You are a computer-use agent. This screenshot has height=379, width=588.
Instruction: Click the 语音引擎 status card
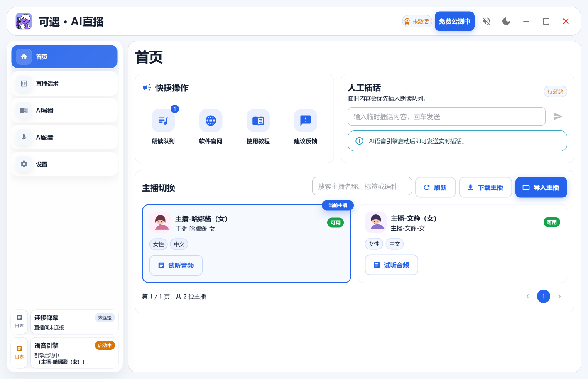(x=75, y=352)
